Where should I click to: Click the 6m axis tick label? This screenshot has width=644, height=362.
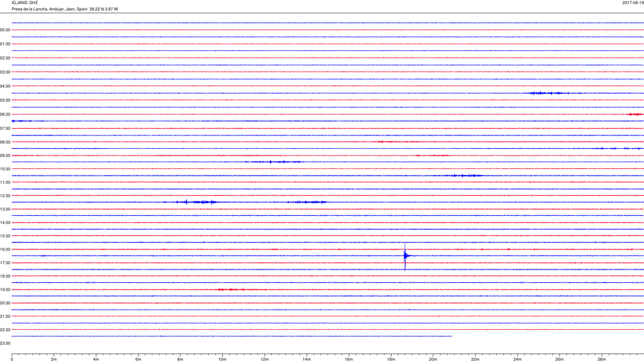(138, 359)
